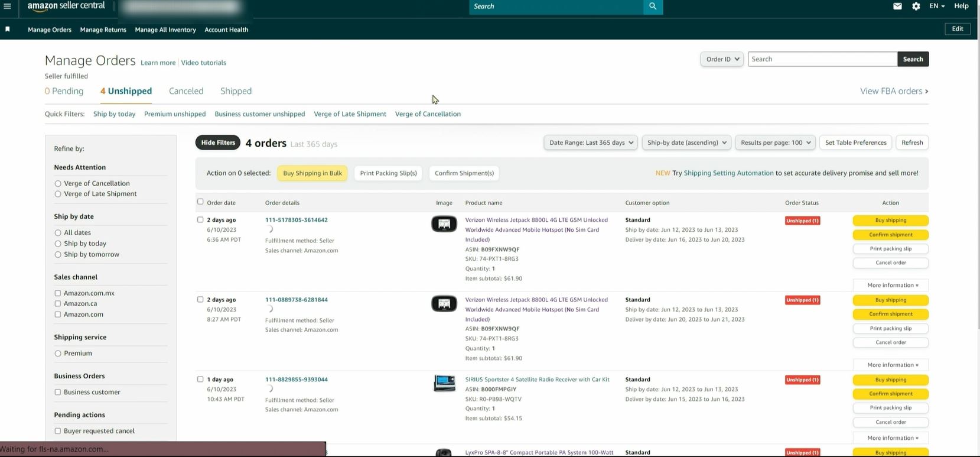Expand More information for first Verizon order
This screenshot has width=980, height=457.
click(891, 285)
